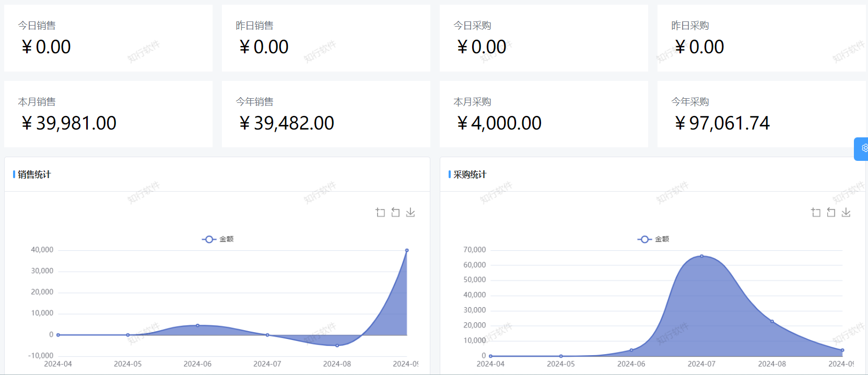The width and height of the screenshot is (868, 375).
Task: Download the 销售统计 chart as image
Action: (x=410, y=213)
